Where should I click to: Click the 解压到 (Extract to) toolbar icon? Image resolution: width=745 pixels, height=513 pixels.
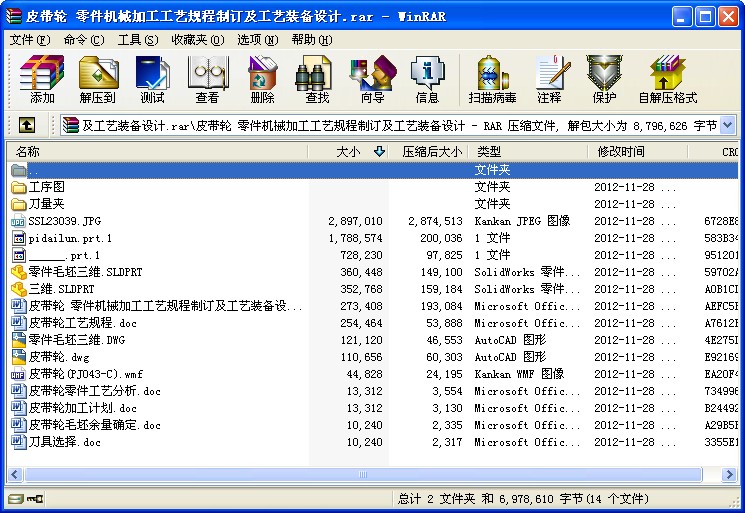point(98,79)
